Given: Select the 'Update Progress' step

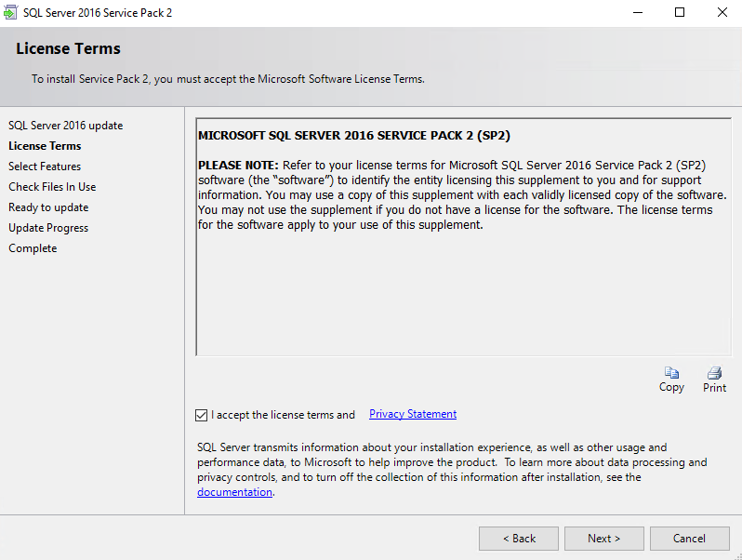Looking at the screenshot, I should [x=48, y=228].
